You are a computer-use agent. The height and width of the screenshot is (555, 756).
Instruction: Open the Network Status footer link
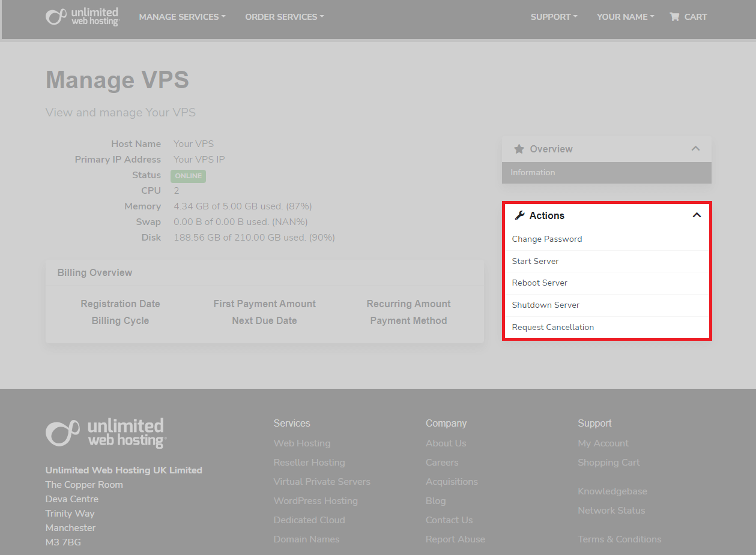click(x=611, y=511)
